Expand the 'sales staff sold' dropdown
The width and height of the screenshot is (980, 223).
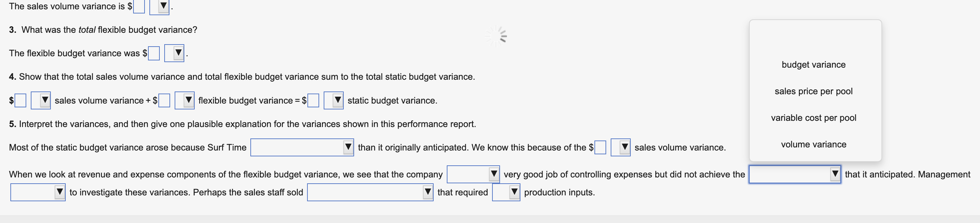[x=370, y=192]
